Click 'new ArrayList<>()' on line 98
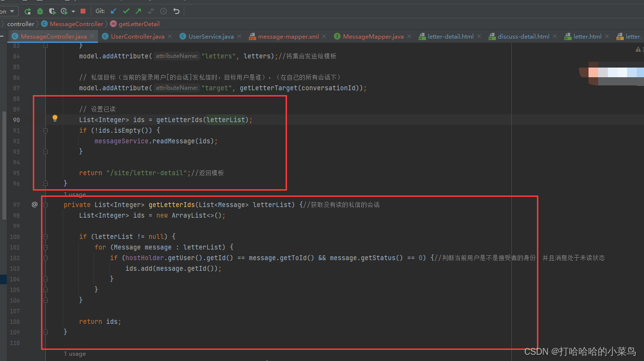The height and width of the screenshot is (361, 644). (189, 215)
